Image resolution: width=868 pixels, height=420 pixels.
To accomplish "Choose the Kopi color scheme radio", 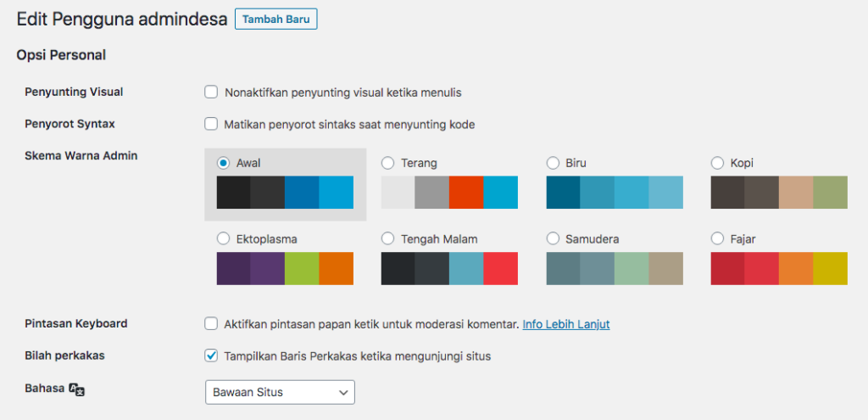I will point(717,163).
